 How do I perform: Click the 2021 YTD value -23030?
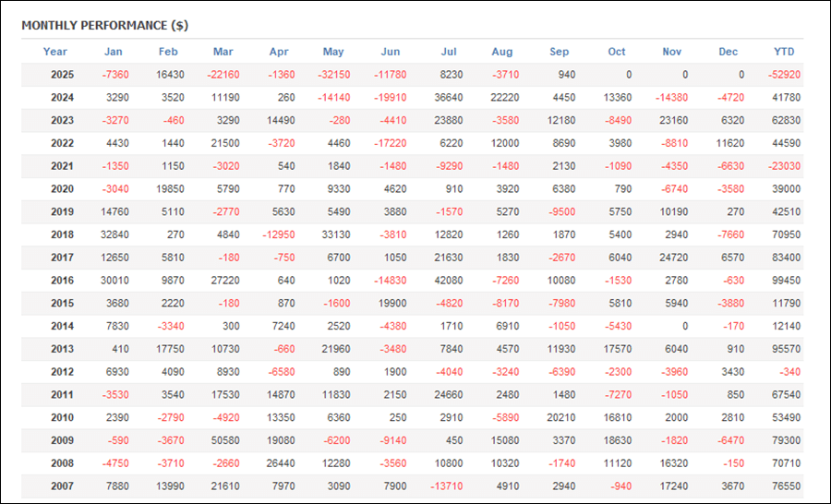pyautogui.click(x=785, y=166)
